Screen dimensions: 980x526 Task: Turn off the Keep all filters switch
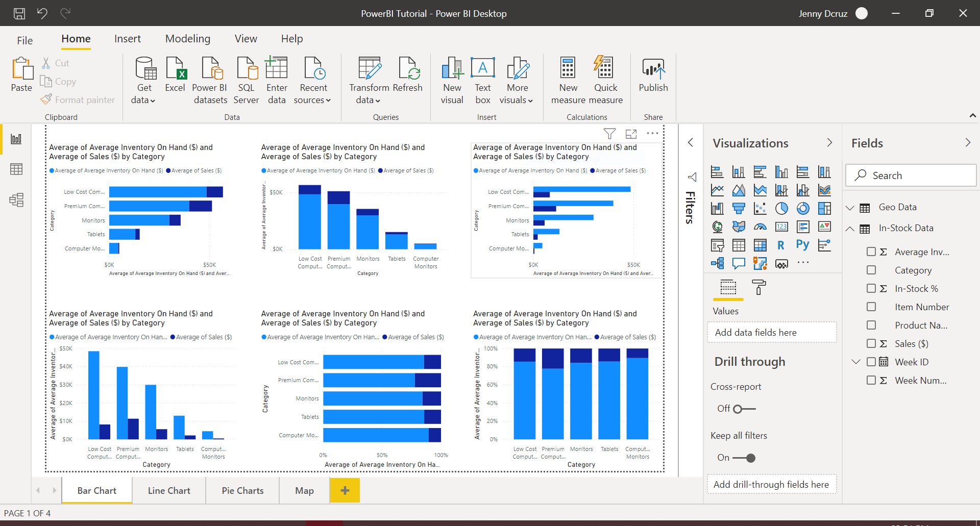pos(744,458)
